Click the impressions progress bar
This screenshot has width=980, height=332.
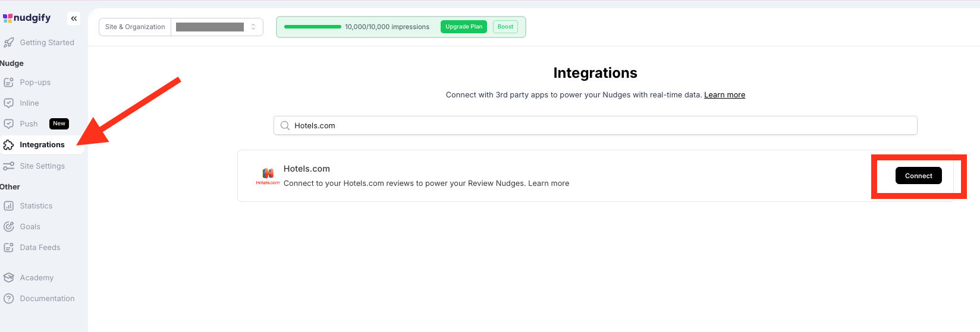coord(313,27)
